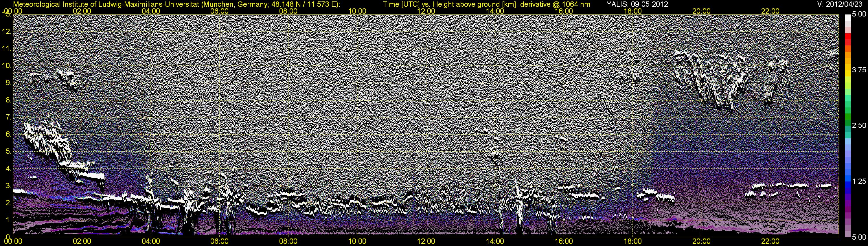This screenshot has height=246, width=868.
Task: Click '08:00' on the top time axis
Action: [x=288, y=11]
